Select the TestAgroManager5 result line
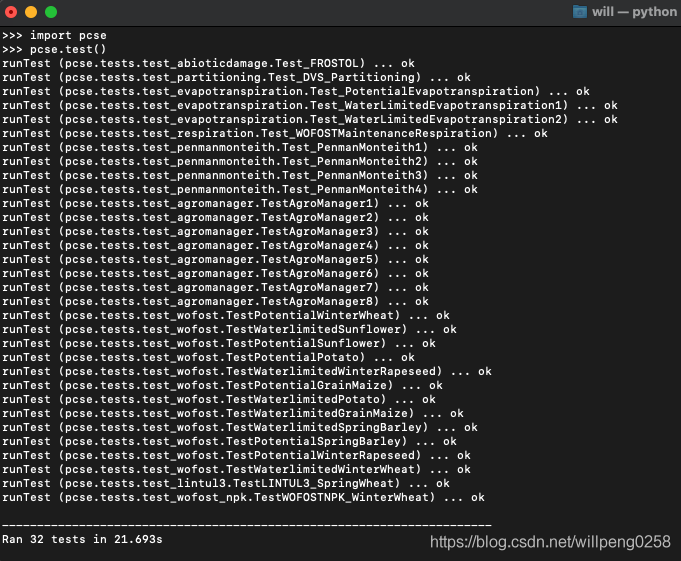Image resolution: width=681 pixels, height=561 pixels. [x=215, y=259]
